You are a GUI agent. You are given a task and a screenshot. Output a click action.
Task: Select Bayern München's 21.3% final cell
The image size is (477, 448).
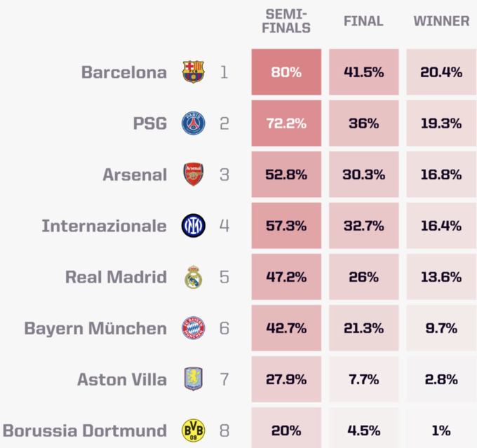pos(363,328)
